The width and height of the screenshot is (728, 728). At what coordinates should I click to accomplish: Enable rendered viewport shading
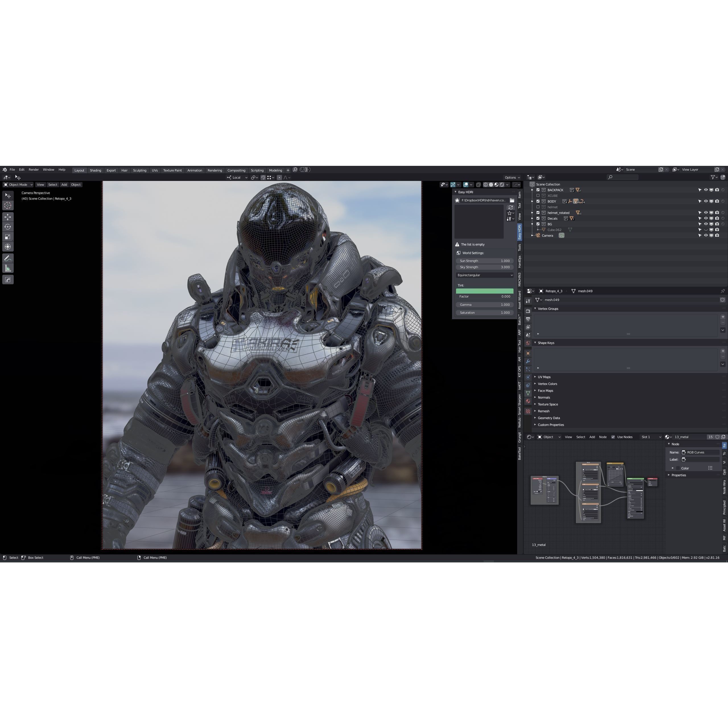(502, 185)
